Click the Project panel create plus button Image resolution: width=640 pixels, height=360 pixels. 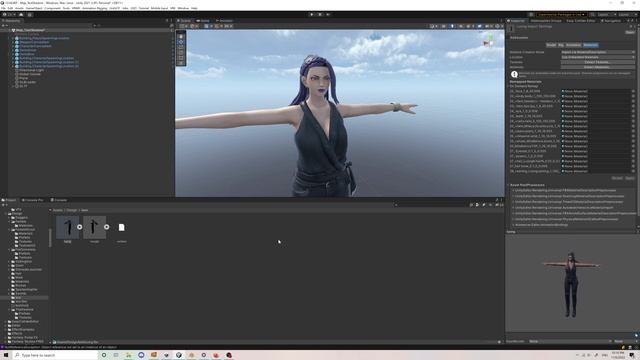[4, 205]
